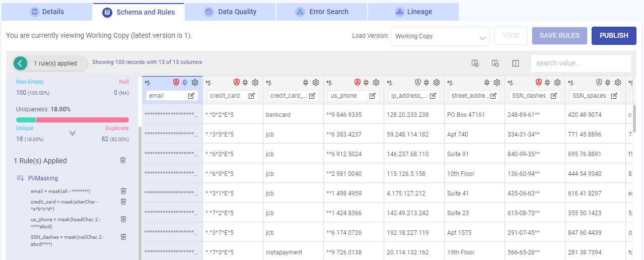Open the Lineage tab
The width and height of the screenshot is (644, 260).
click(413, 12)
